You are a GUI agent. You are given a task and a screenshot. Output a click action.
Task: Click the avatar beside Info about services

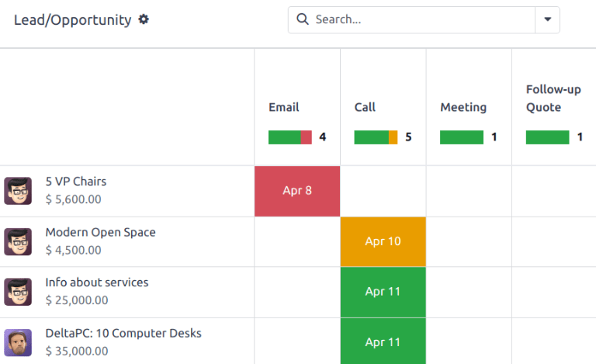coord(18,292)
